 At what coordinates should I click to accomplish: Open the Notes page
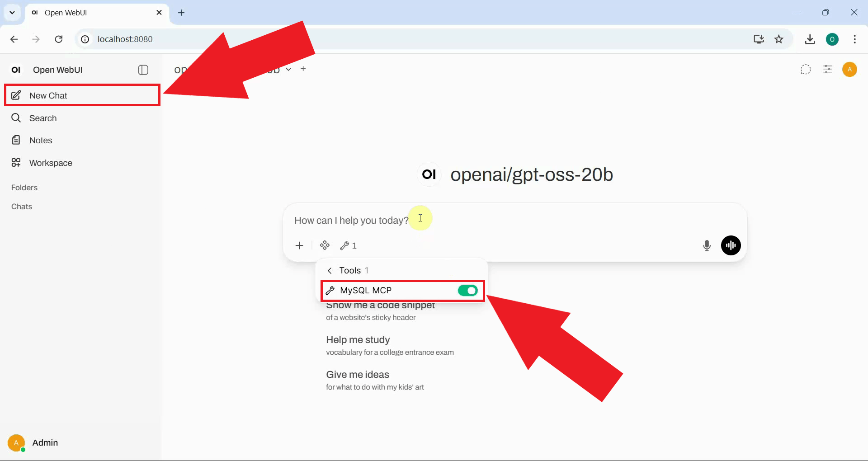tap(82, 140)
